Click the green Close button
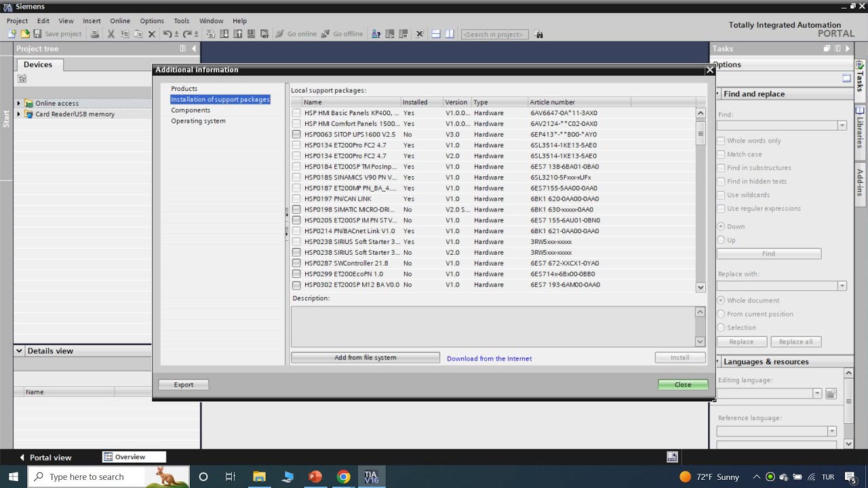This screenshot has width=868, height=488. point(683,385)
